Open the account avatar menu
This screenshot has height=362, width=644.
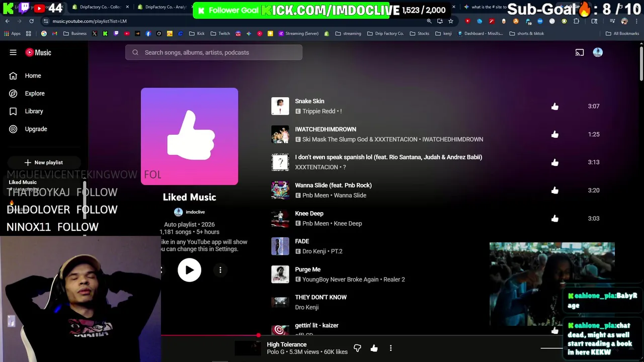(598, 52)
